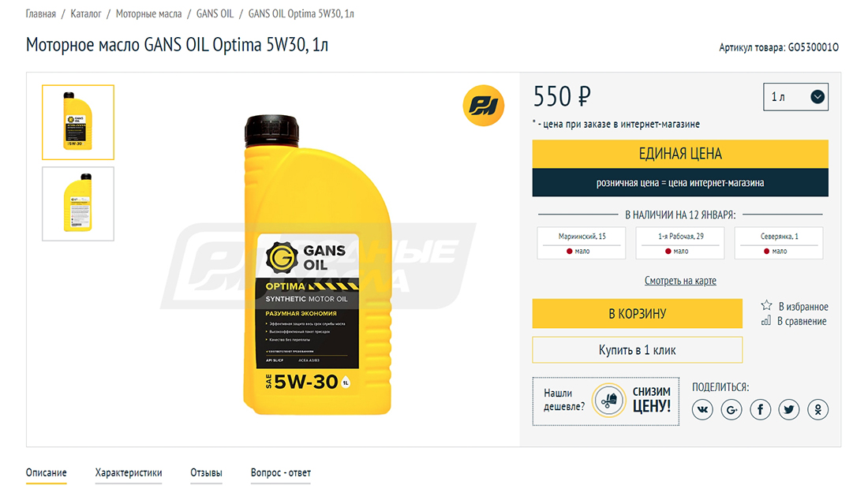Viewport: 868px width, 496px height.
Task: Click the Снизим цену banner
Action: (x=605, y=401)
